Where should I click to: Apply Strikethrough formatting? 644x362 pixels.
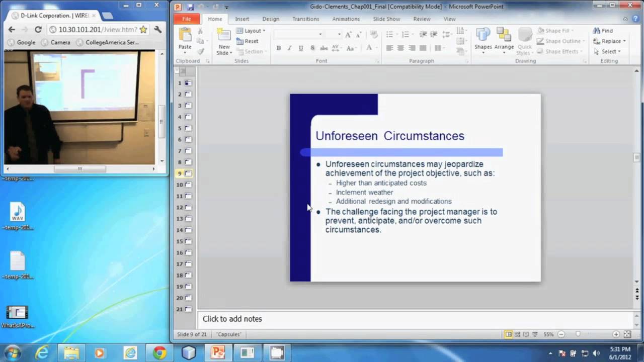pos(324,48)
